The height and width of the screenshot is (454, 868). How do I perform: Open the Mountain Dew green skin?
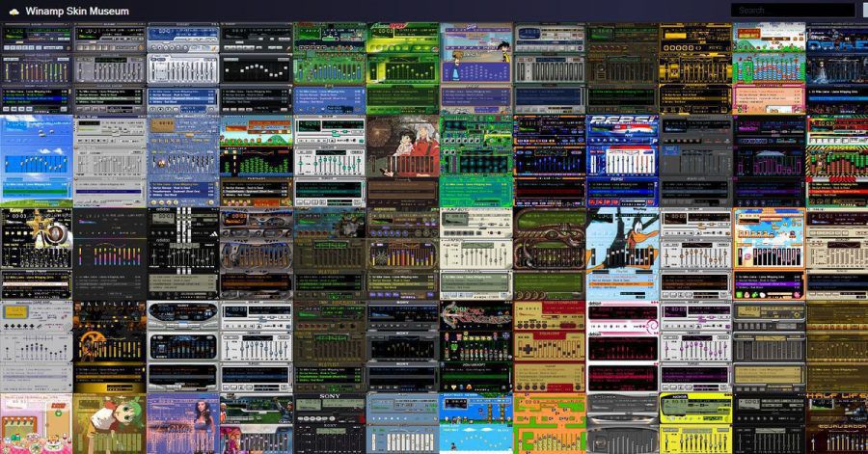pyautogui.click(x=403, y=68)
